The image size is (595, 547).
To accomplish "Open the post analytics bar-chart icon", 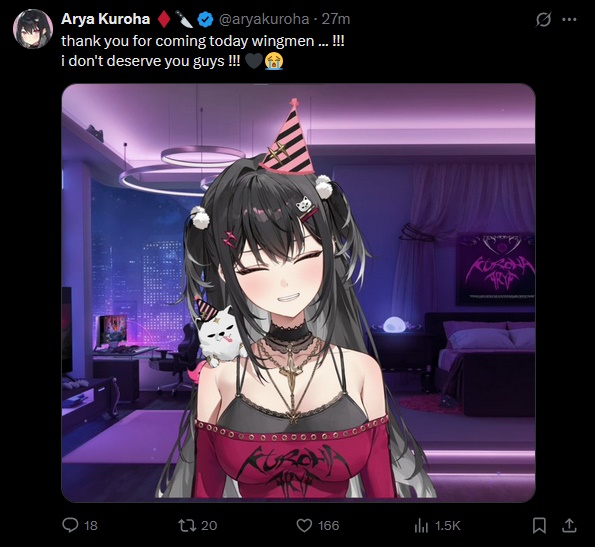I will click(421, 525).
